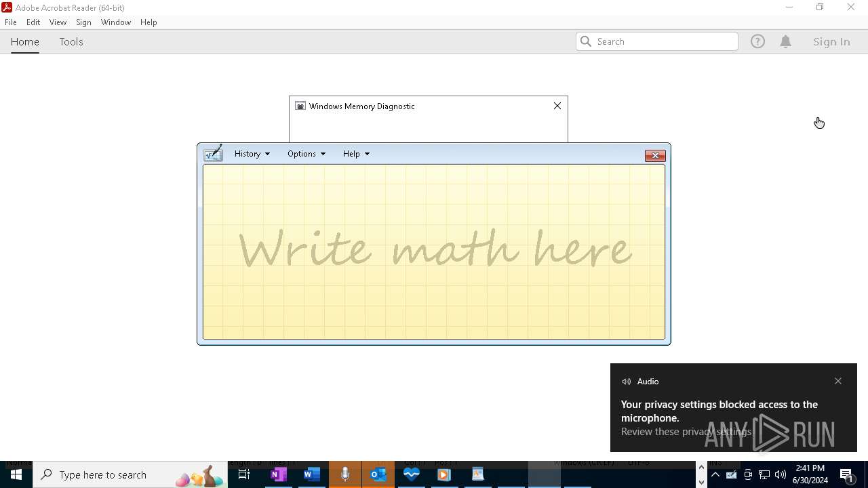
Task: Click the 'Write math here' writing area
Action: pyautogui.click(x=434, y=251)
